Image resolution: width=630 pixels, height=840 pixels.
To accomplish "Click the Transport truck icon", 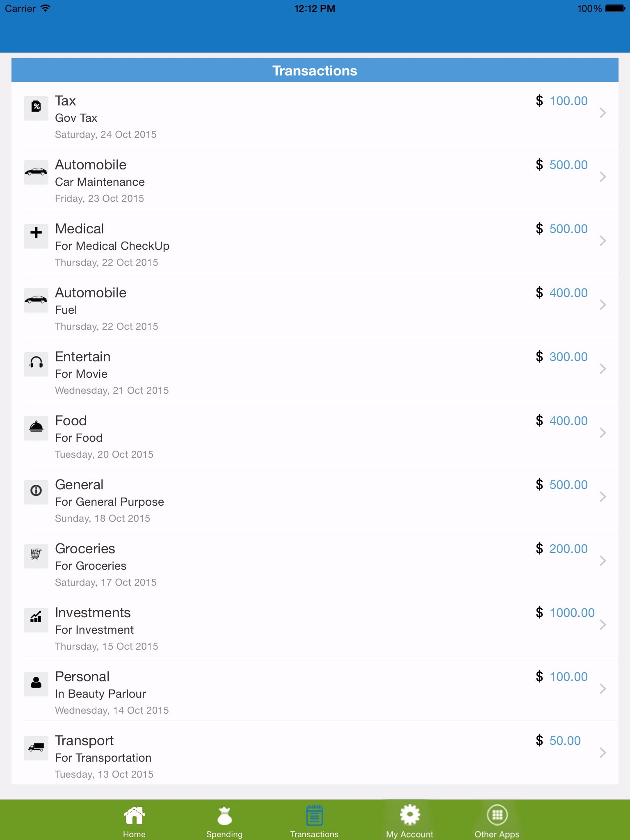I will (x=36, y=748).
